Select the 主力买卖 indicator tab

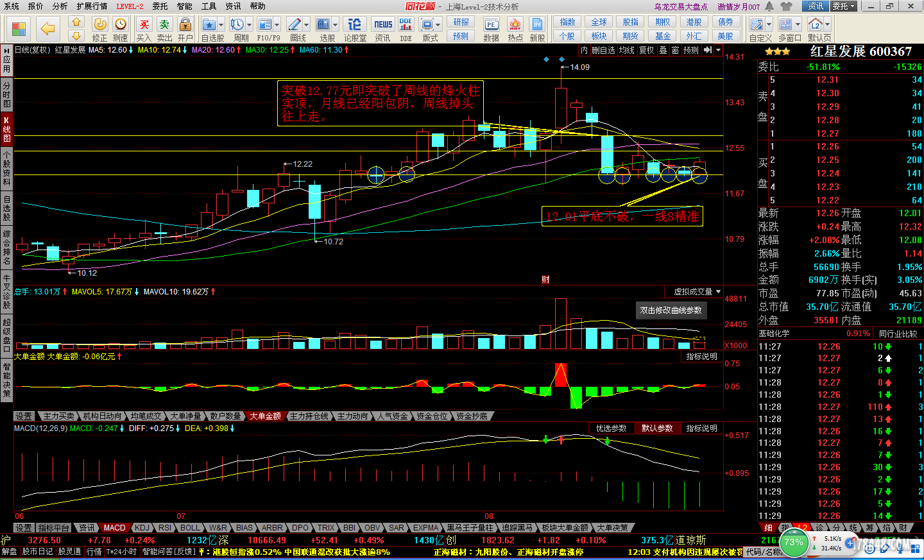[58, 416]
